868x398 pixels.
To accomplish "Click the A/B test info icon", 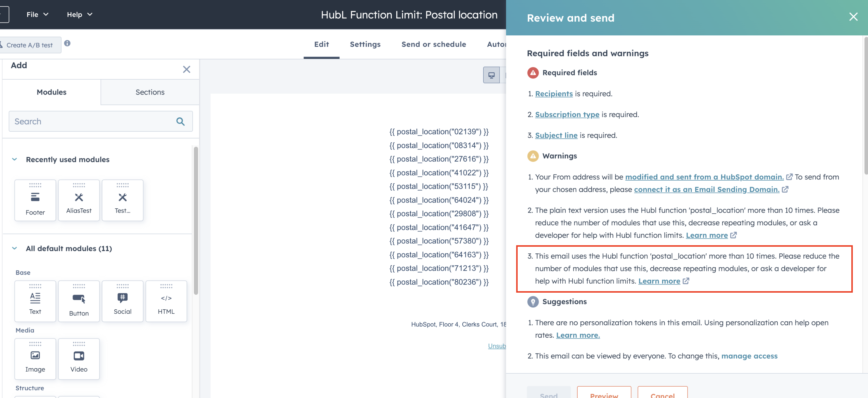I will 67,43.
